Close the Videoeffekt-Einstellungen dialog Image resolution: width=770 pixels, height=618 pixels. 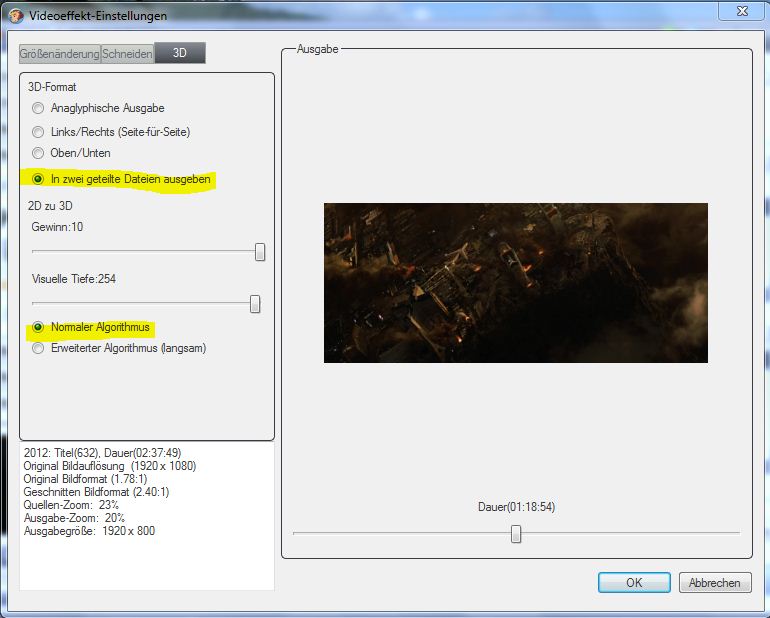742,11
